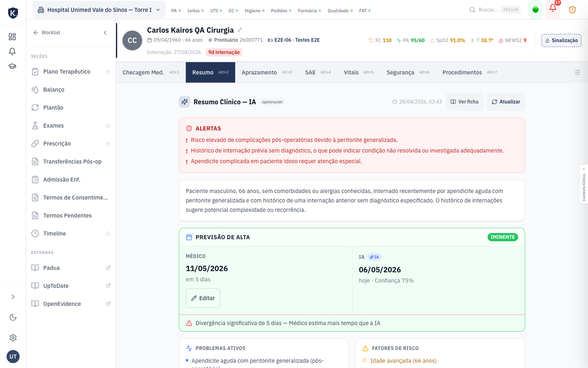Open Termos de Consentimento section
The height and width of the screenshot is (368, 588).
[71, 197]
